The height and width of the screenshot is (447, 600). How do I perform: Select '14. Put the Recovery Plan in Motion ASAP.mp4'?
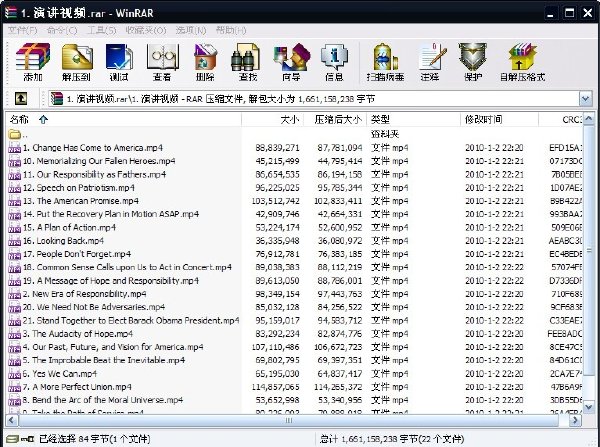coord(111,214)
